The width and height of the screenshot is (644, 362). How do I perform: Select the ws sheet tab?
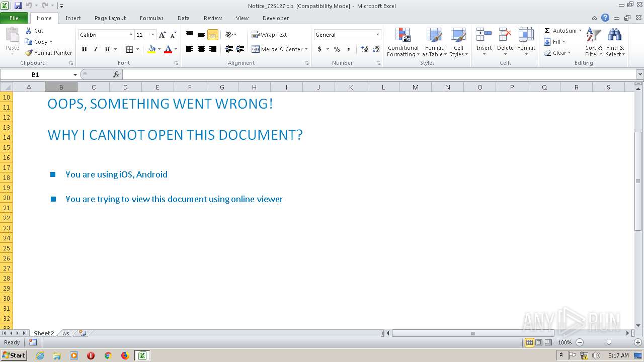tap(66, 333)
